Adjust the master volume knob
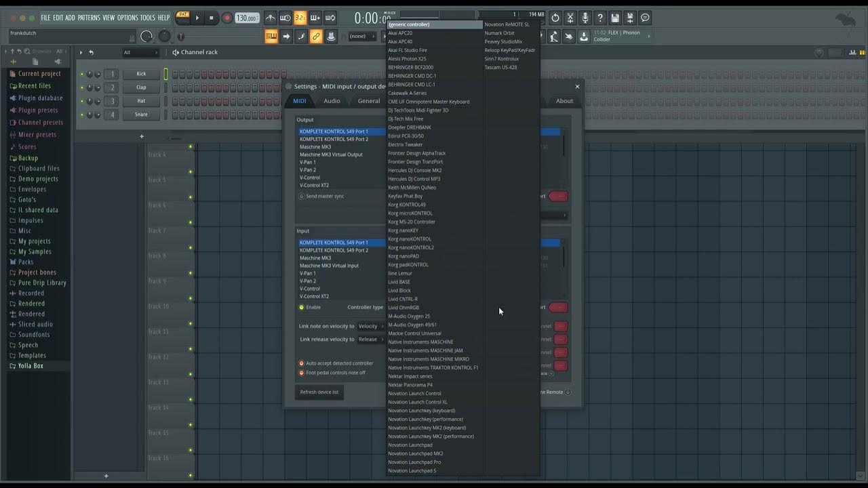Screen dimensions: 868x488 [x=146, y=36]
